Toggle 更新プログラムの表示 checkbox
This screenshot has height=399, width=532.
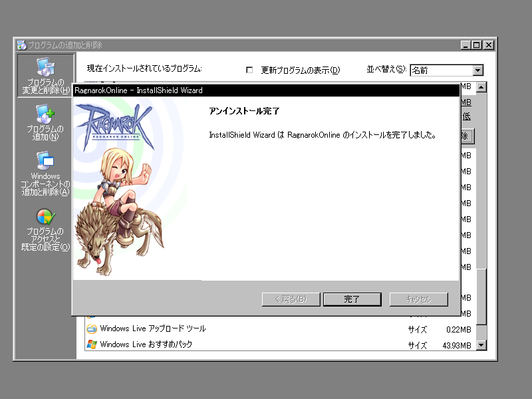[x=249, y=70]
